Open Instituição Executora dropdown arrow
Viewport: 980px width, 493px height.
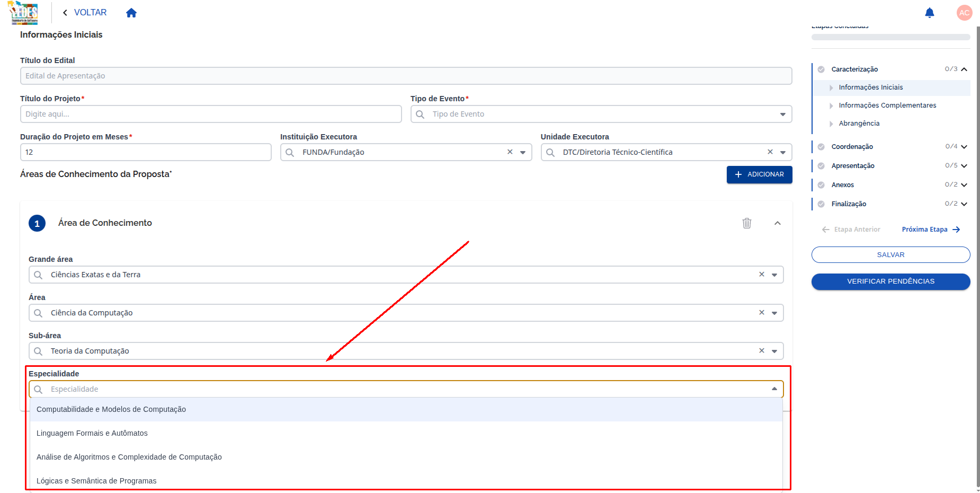523,153
